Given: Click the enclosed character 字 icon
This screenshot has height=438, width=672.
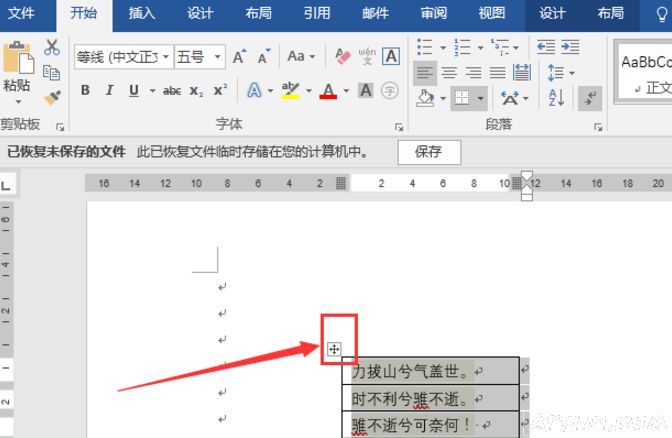Looking at the screenshot, I should 390,90.
